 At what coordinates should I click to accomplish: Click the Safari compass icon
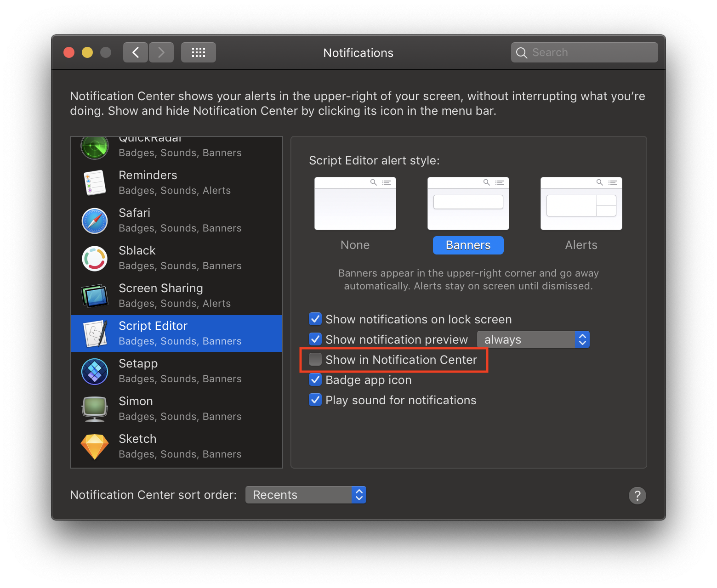pyautogui.click(x=95, y=220)
